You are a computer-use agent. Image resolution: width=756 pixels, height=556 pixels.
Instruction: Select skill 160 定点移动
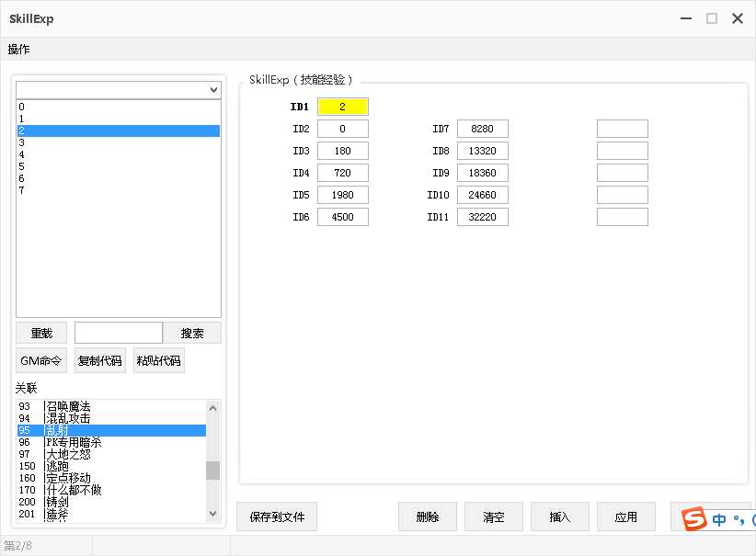click(x=111, y=478)
